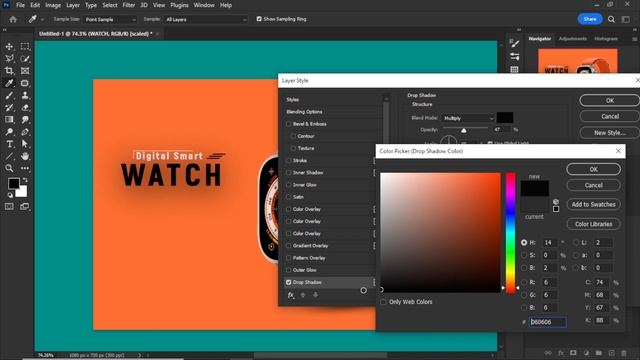Click the Layer Style dialog OK button
640x360 pixels.
(610, 100)
